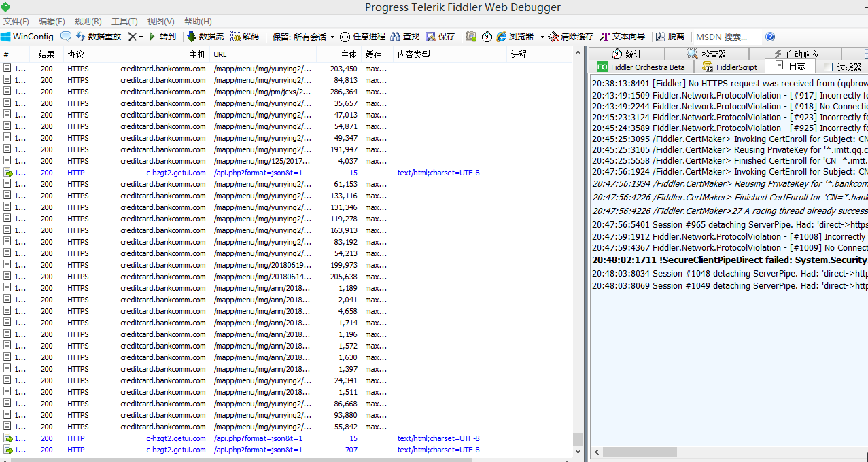Click the log panel scroll-left arrow
The width and height of the screenshot is (868, 462).
[x=595, y=452]
